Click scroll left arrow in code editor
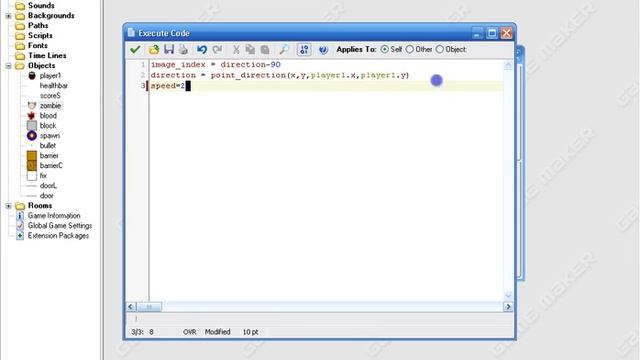Screen dimensions: 640x360 coord(131,307)
